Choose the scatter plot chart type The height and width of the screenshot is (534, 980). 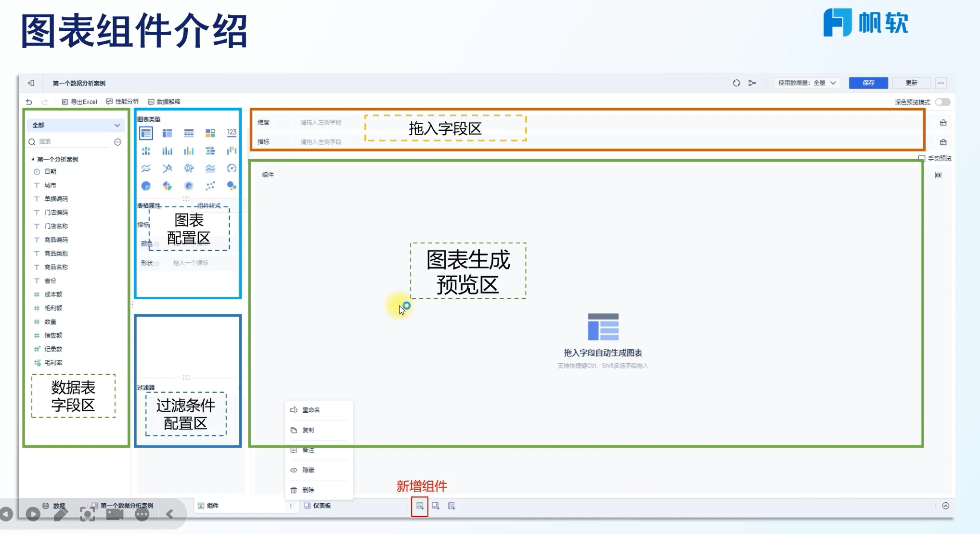click(210, 186)
